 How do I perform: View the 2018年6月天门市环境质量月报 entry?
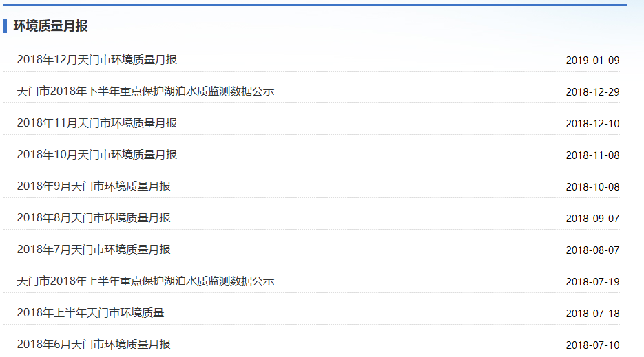[94, 345]
